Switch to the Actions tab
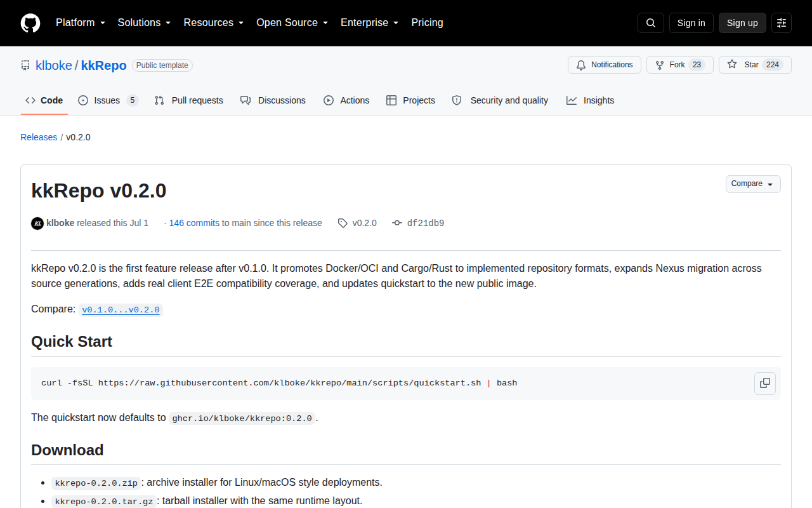Image resolution: width=812 pixels, height=508 pixels. coord(346,100)
